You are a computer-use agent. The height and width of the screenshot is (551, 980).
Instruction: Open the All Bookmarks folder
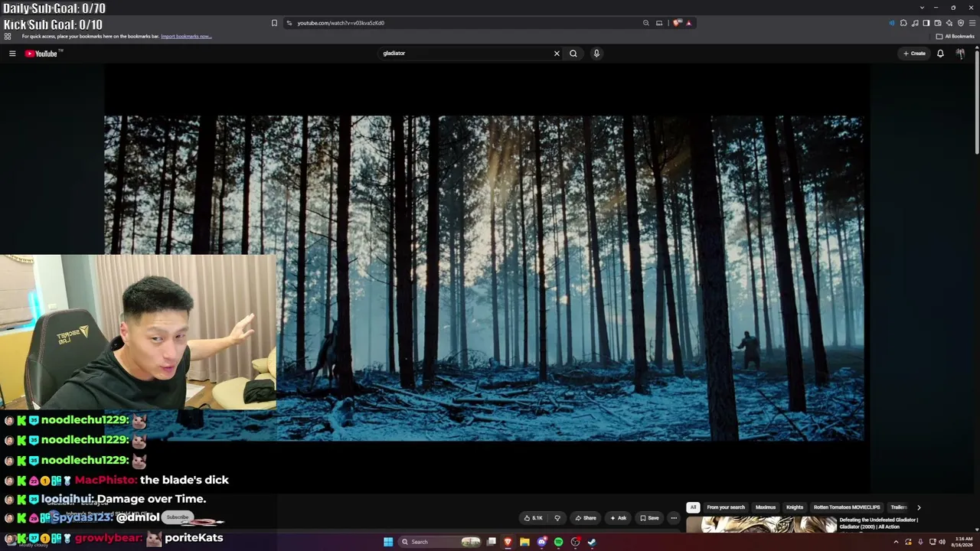tap(955, 36)
